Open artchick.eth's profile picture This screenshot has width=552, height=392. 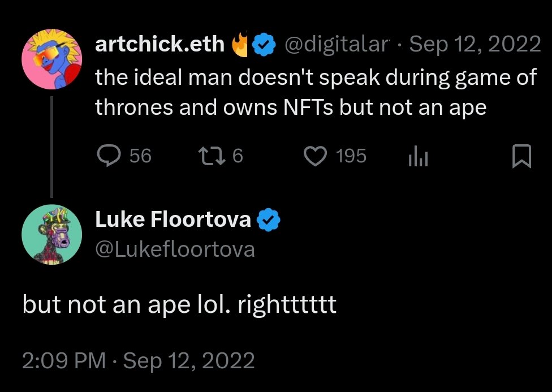51,59
